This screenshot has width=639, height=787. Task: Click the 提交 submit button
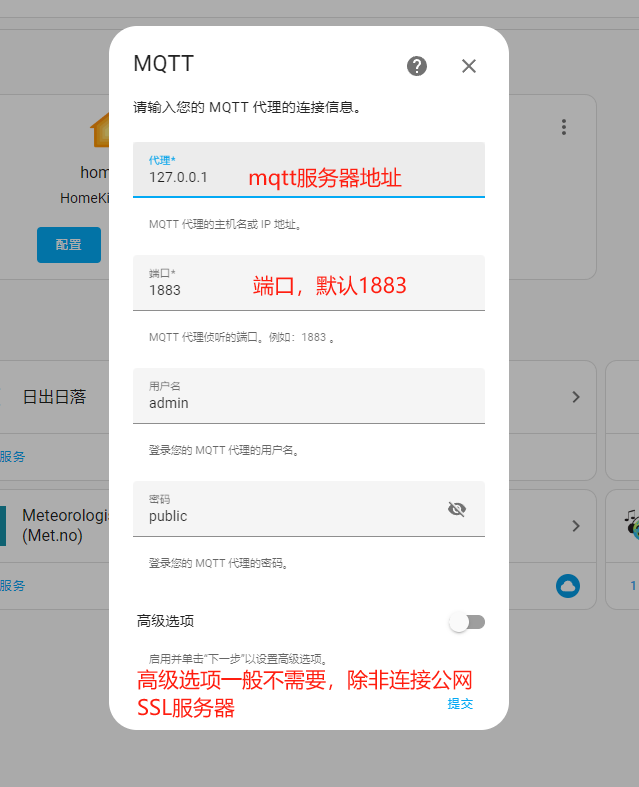[460, 704]
